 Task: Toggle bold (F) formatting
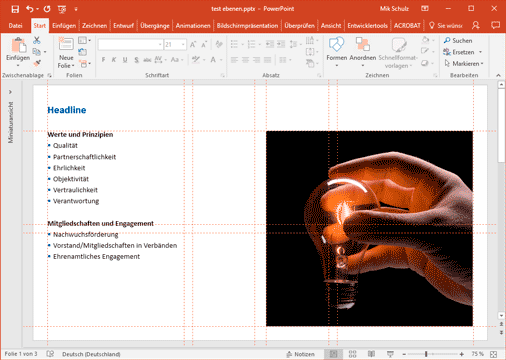103,60
